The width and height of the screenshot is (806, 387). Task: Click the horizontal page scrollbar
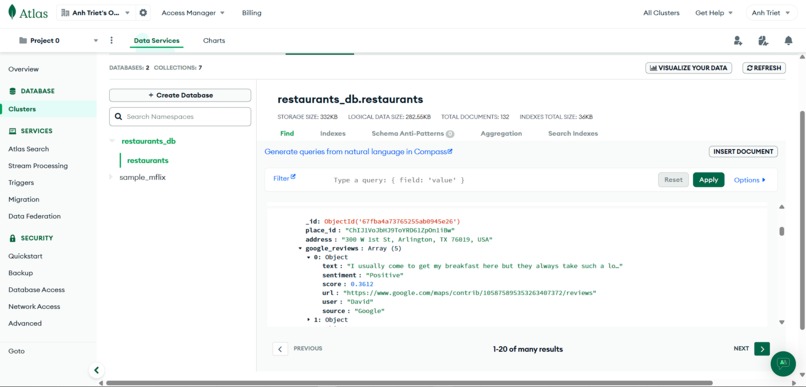point(409,383)
